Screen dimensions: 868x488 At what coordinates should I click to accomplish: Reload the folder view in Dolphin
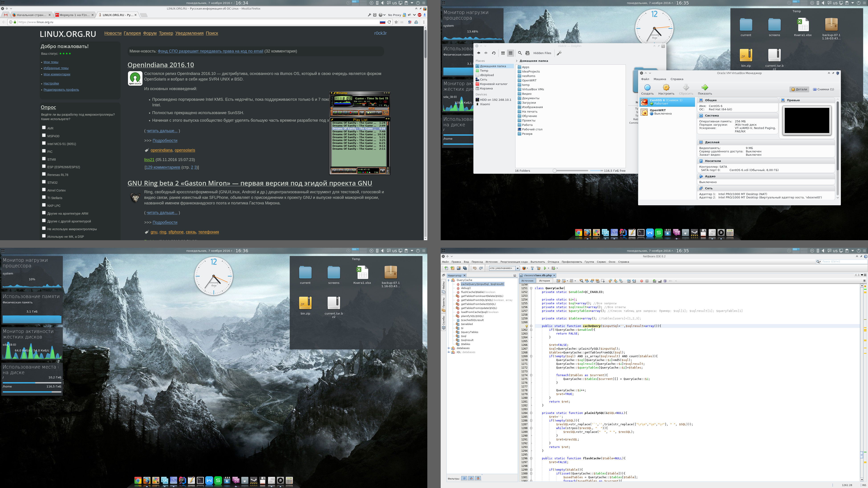494,53
